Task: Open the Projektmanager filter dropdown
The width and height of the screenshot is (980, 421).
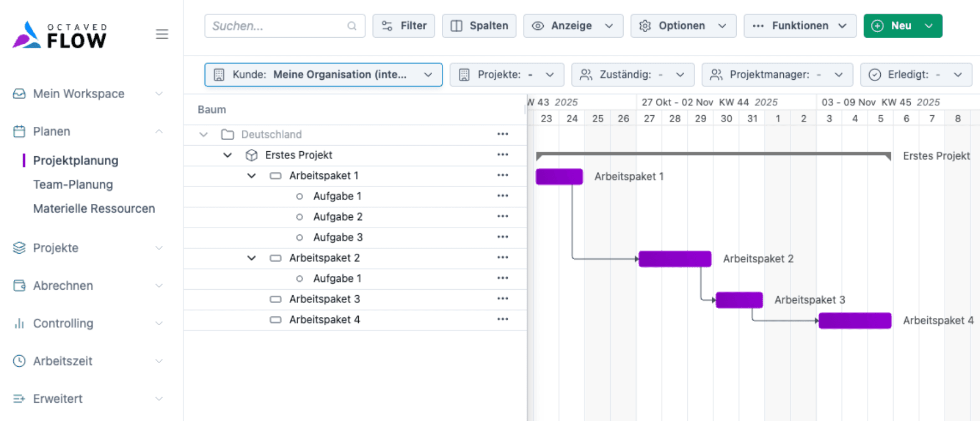Action: (777, 75)
